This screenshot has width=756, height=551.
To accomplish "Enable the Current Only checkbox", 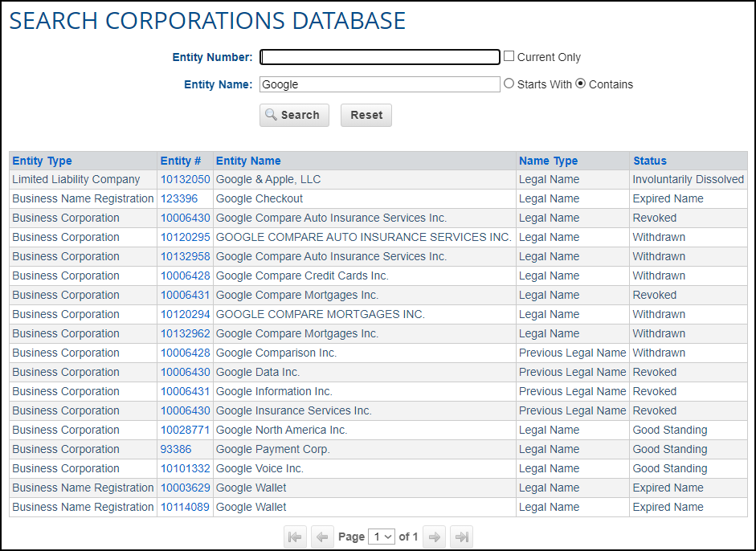I will coord(509,57).
